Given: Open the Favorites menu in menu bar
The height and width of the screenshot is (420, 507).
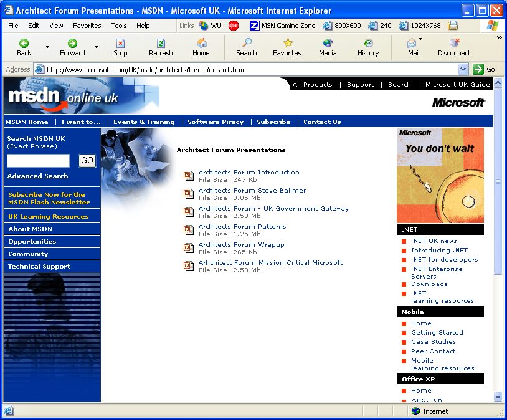Looking at the screenshot, I should pyautogui.click(x=87, y=26).
